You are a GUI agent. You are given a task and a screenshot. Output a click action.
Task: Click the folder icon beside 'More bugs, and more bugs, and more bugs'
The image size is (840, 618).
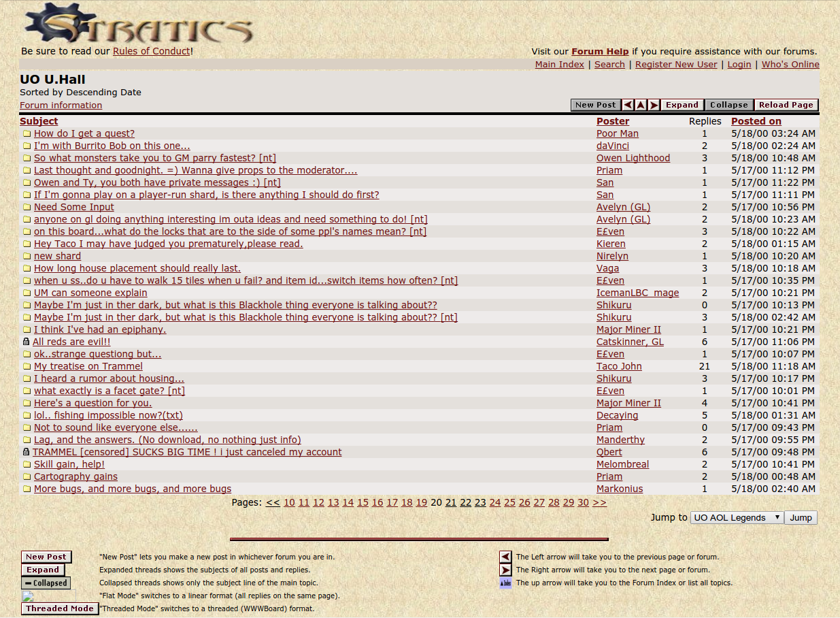point(27,489)
